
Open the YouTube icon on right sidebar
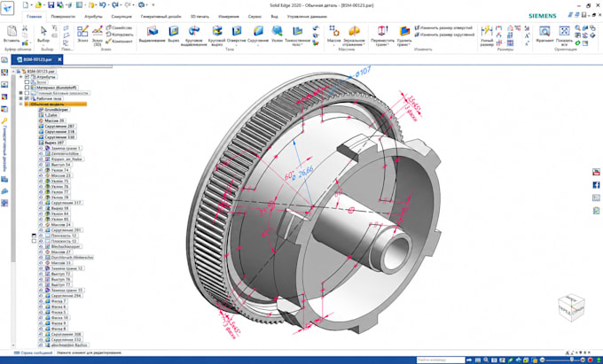(x=596, y=173)
